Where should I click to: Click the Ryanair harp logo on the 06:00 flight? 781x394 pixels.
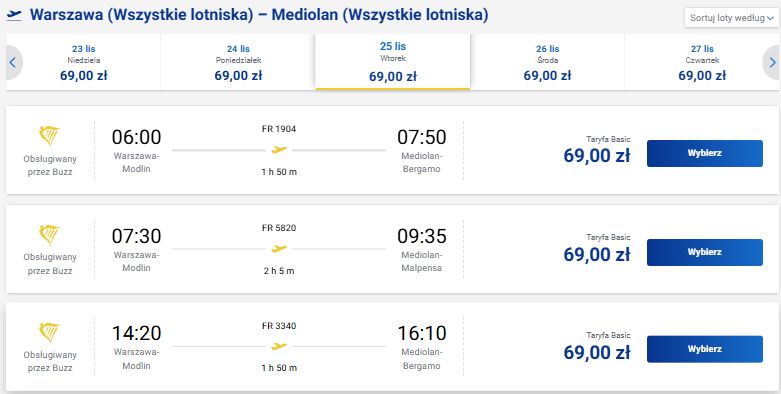pyautogui.click(x=49, y=136)
